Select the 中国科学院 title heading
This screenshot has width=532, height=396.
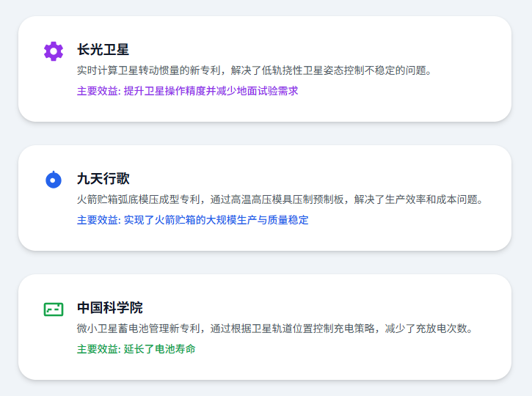point(109,308)
